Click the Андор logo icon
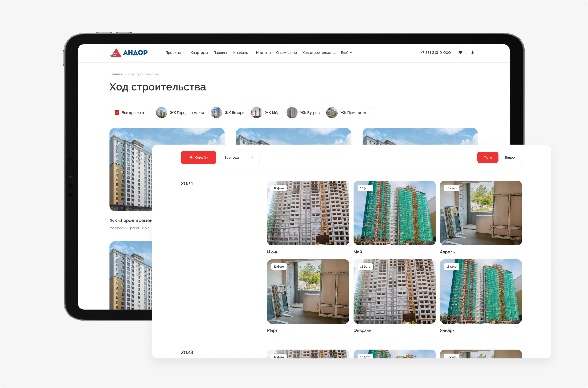Image resolution: width=588 pixels, height=388 pixels. [116, 53]
